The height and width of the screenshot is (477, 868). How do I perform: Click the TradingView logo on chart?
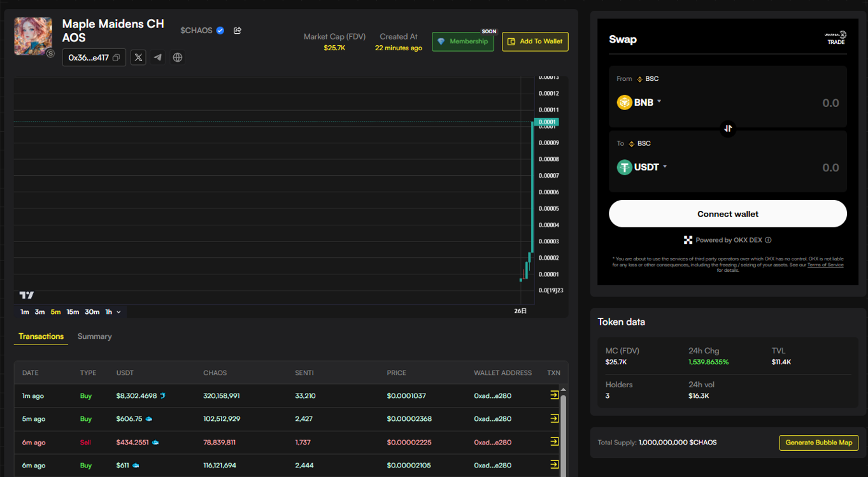(27, 295)
